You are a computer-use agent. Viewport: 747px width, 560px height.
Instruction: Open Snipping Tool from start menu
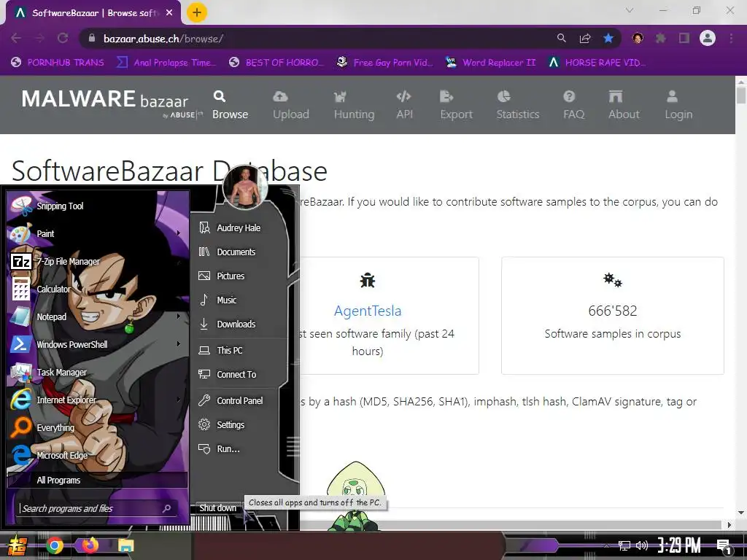click(98, 206)
